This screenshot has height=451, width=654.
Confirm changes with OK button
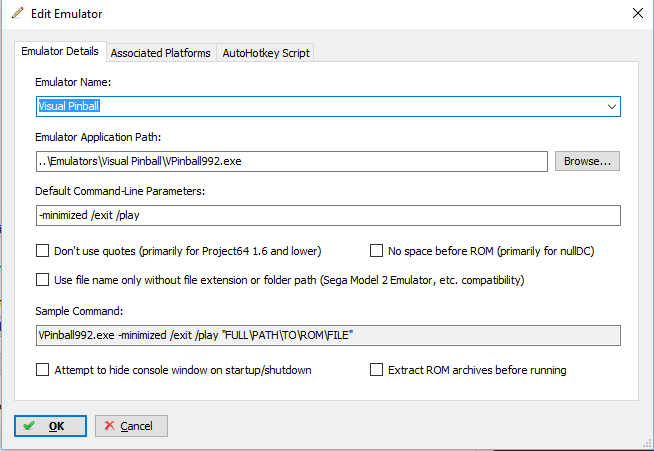[x=50, y=426]
